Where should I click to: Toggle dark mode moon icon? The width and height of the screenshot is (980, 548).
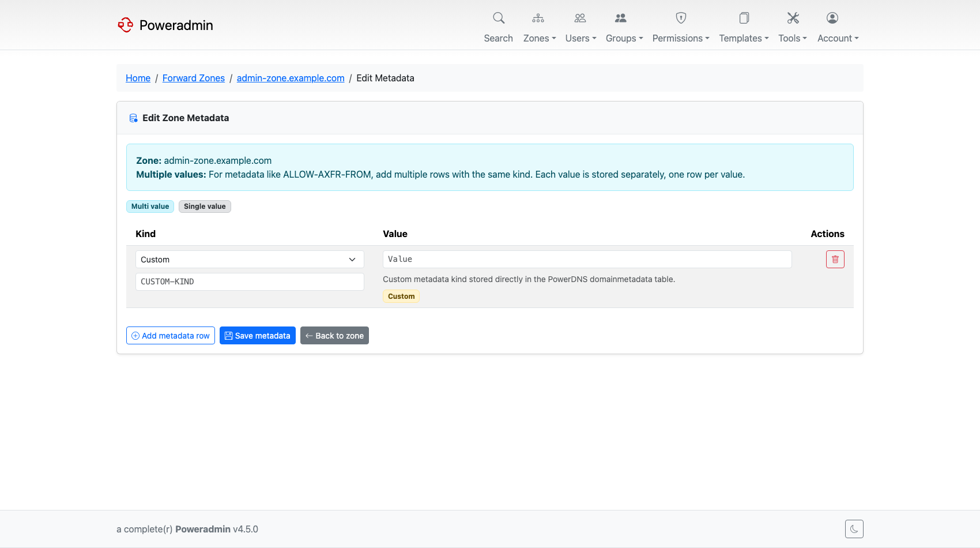click(x=854, y=529)
